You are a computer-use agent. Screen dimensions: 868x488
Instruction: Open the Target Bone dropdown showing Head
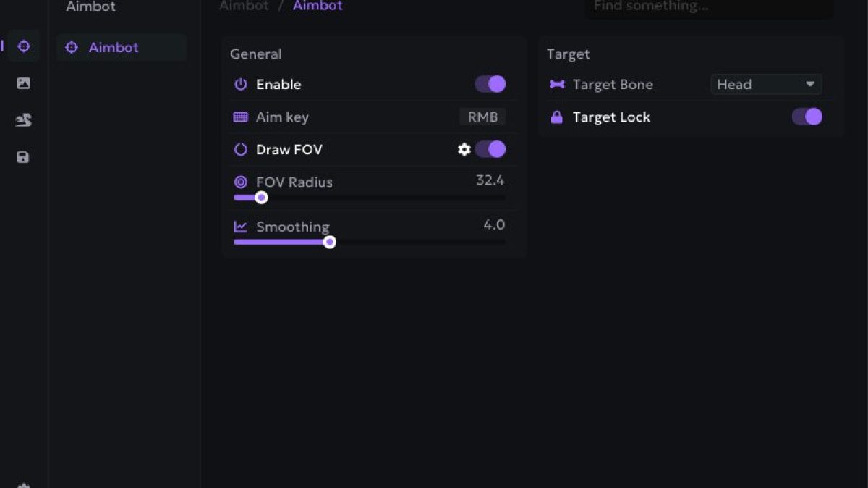coord(765,85)
